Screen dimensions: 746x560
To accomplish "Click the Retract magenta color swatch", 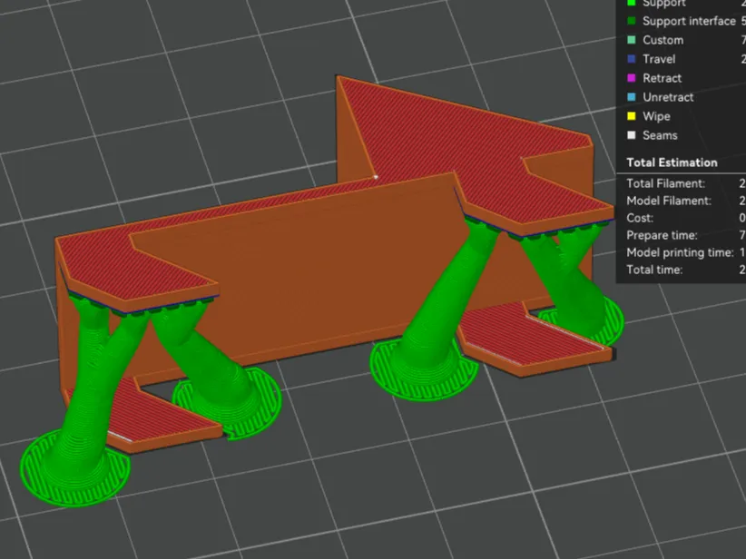I will 632,78.
